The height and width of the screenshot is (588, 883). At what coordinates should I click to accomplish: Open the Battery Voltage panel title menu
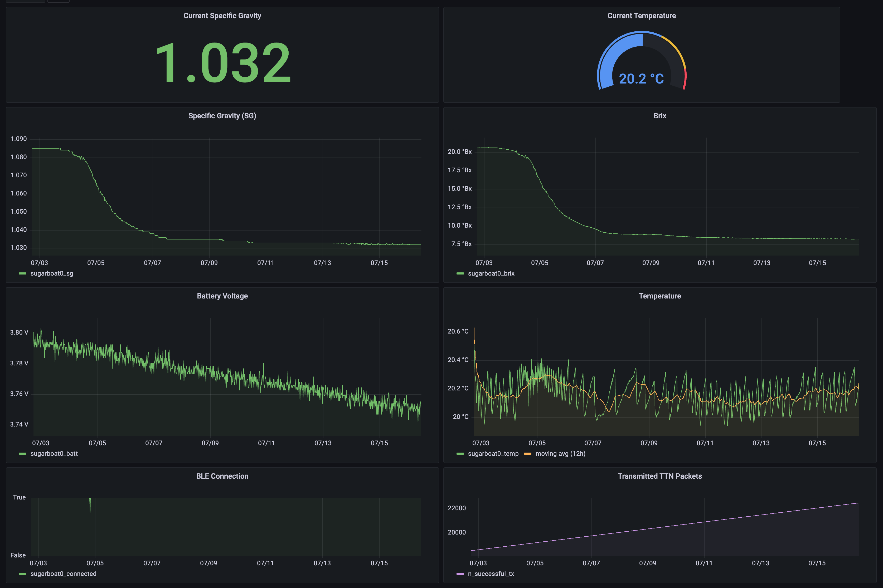[222, 296]
